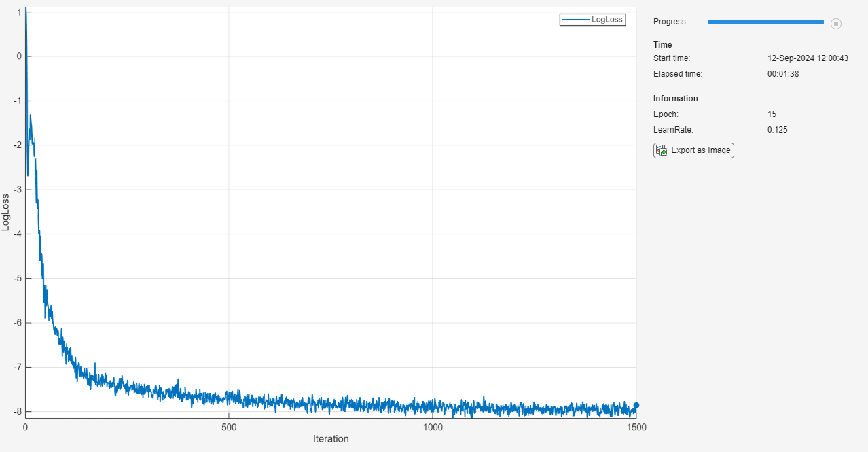Click the Epoch value 15
868x452 pixels.
(x=772, y=114)
